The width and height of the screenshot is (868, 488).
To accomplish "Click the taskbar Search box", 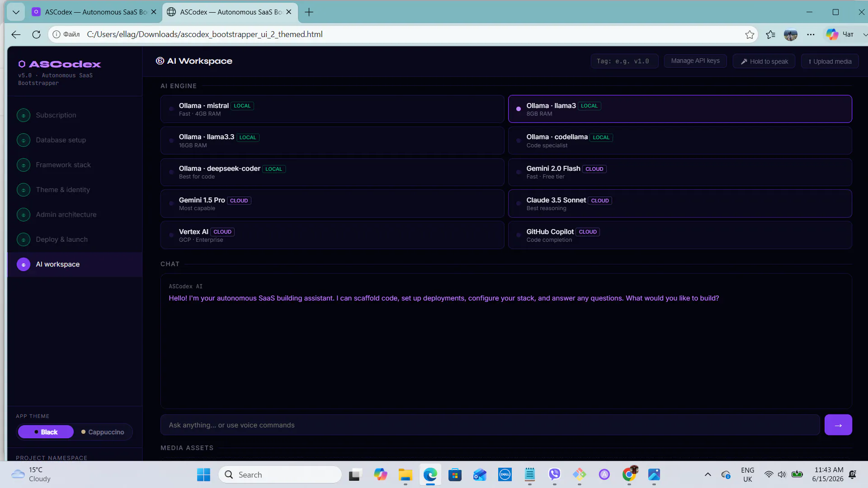I will (x=280, y=474).
